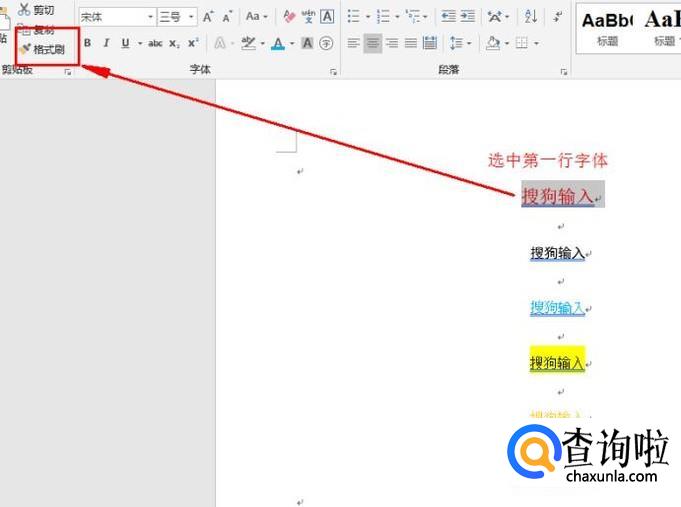Open font color dropdown arrow
681x507 pixels.
[x=292, y=43]
